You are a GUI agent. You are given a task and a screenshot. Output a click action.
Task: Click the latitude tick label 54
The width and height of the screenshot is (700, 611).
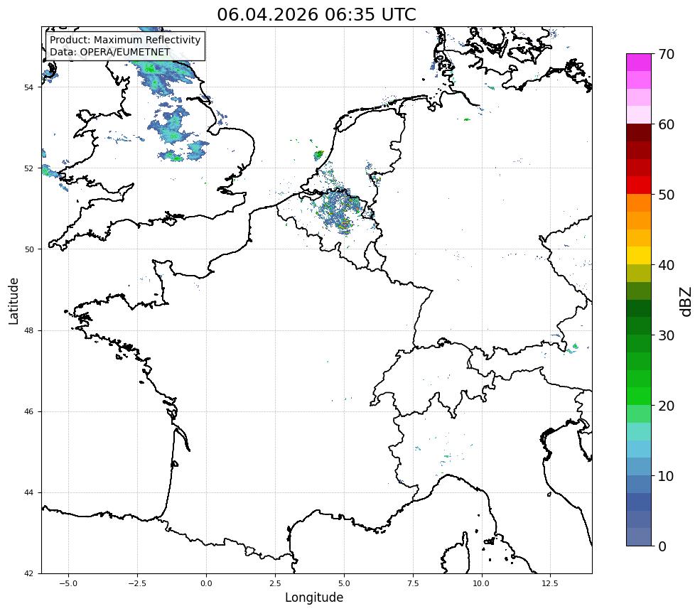pyautogui.click(x=28, y=87)
